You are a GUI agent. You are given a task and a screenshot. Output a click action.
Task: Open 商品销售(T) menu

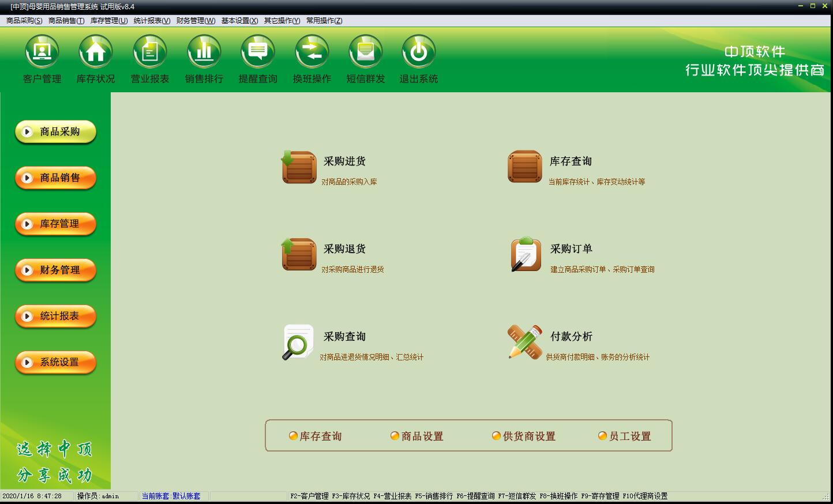pos(66,21)
